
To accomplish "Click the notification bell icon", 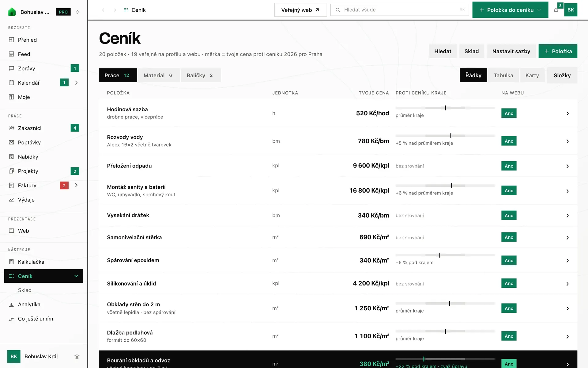I will tap(556, 10).
